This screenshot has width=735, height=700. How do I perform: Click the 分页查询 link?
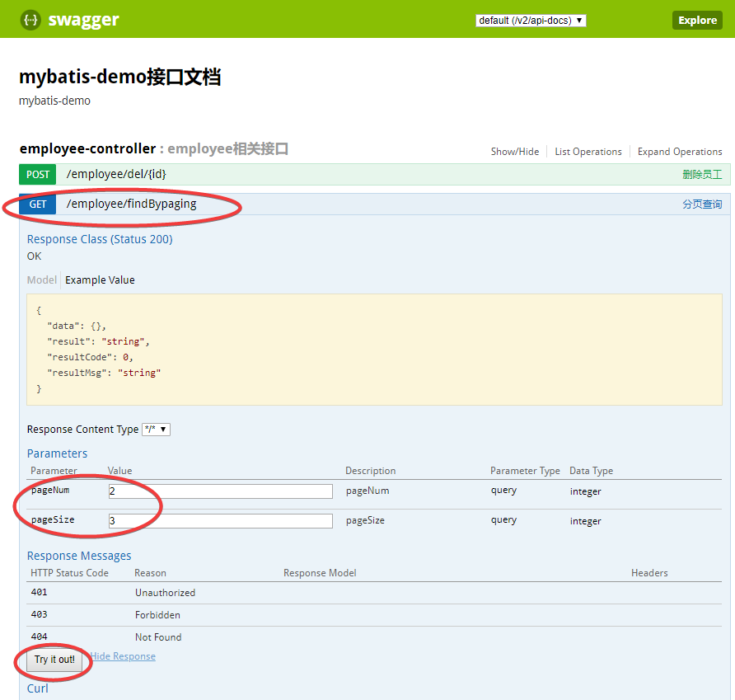coord(701,204)
